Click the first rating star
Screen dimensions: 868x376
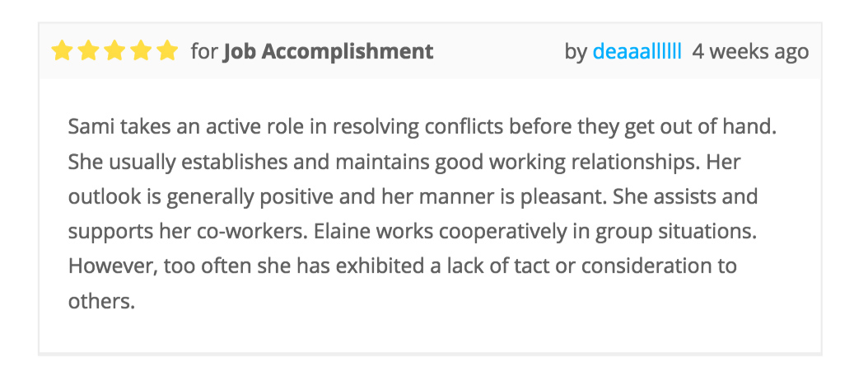coord(62,51)
